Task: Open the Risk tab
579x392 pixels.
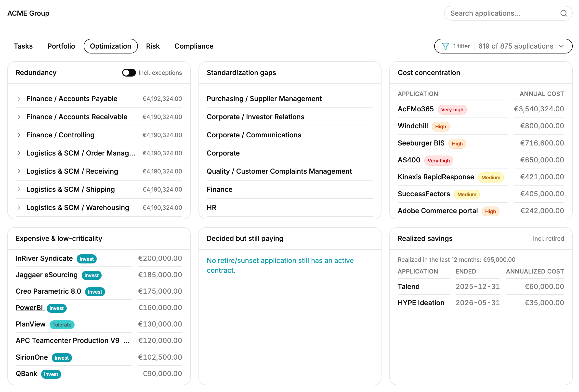Action: [153, 46]
